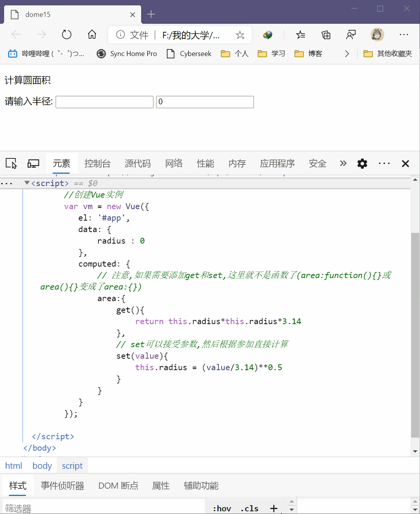This screenshot has width=420, height=514.
Task: Open the user profile avatar
Action: click(x=377, y=35)
